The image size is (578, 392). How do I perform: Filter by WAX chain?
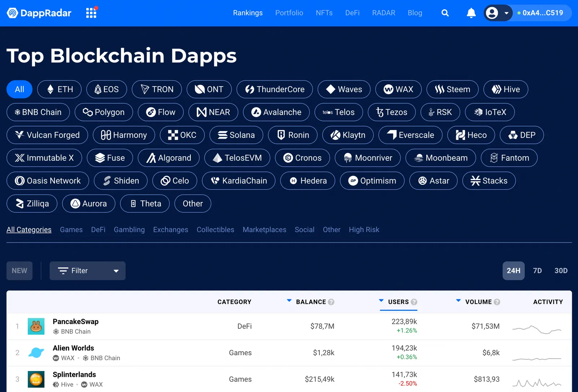(x=398, y=89)
